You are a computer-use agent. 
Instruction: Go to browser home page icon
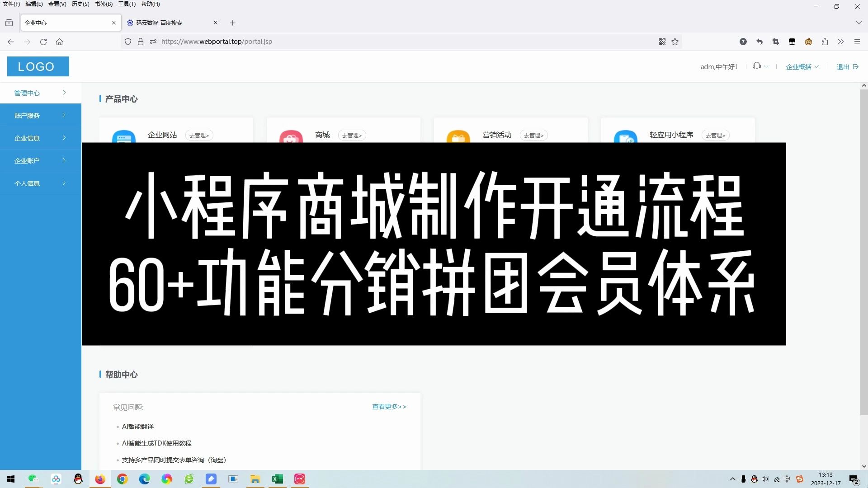coord(59,42)
